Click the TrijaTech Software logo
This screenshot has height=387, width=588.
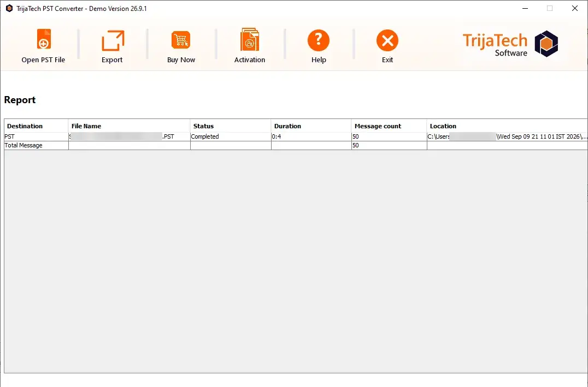[510, 44]
